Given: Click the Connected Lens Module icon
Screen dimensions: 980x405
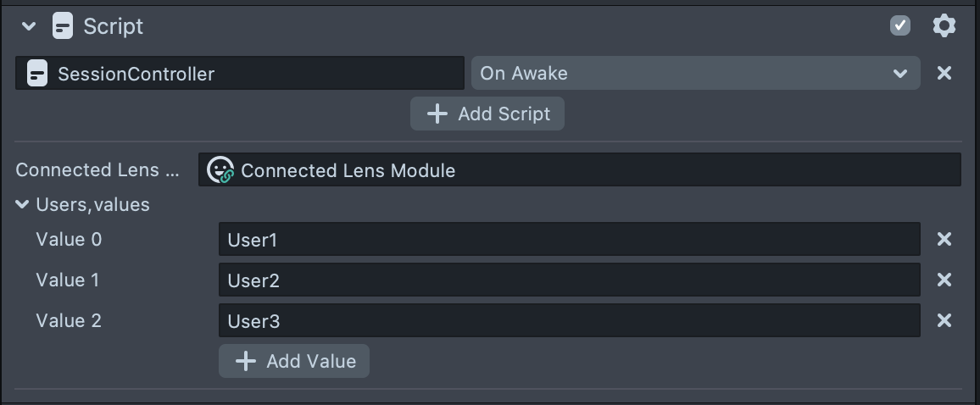Looking at the screenshot, I should click(x=220, y=170).
